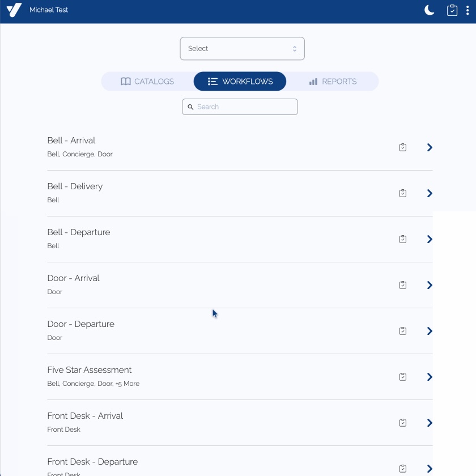Screen dimensions: 476x476
Task: Click the clipboard icon for Bell - Delivery
Action: pos(403,193)
